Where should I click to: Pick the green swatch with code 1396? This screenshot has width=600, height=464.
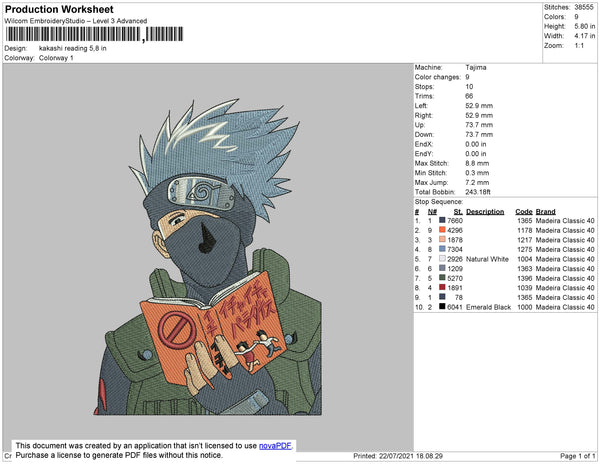pyautogui.click(x=442, y=278)
